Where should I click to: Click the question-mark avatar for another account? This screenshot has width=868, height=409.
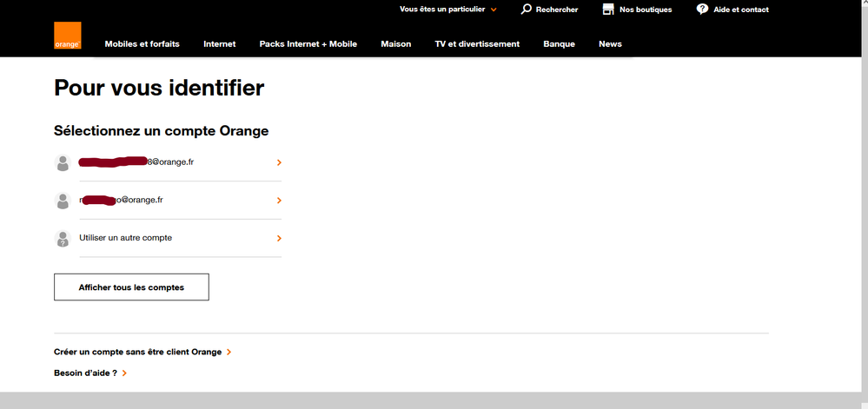63,239
